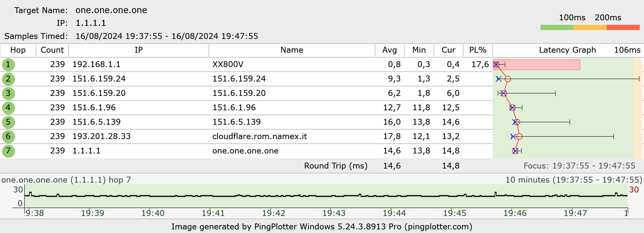
Task: Click the PL% column header
Action: (478, 50)
